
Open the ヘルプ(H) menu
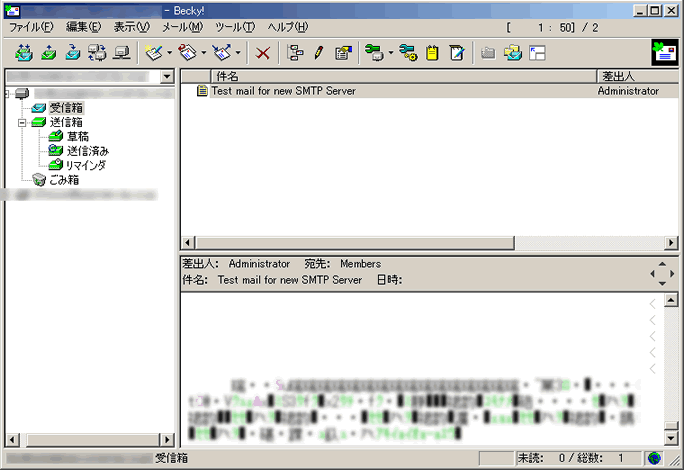(287, 27)
